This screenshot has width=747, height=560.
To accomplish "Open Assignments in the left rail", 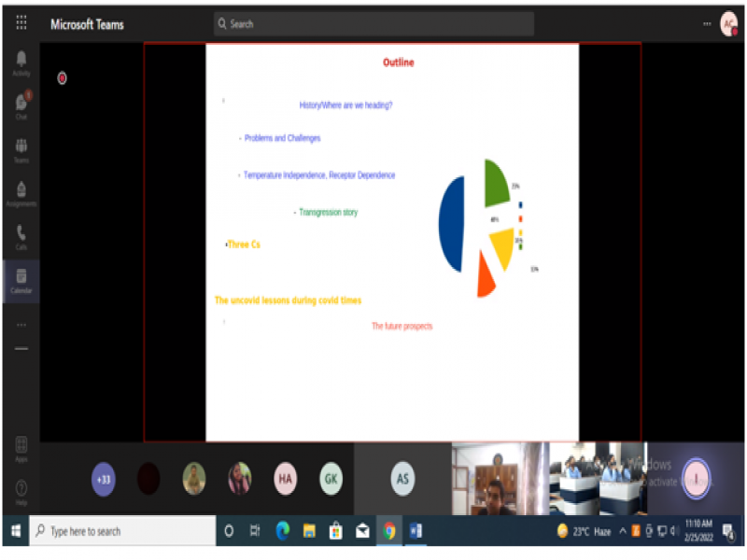I will pyautogui.click(x=21, y=192).
